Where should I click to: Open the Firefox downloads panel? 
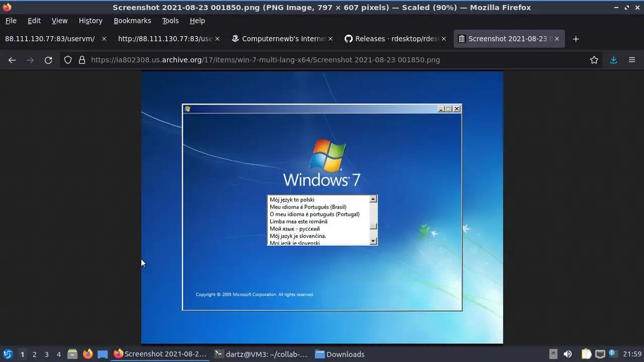coord(613,60)
